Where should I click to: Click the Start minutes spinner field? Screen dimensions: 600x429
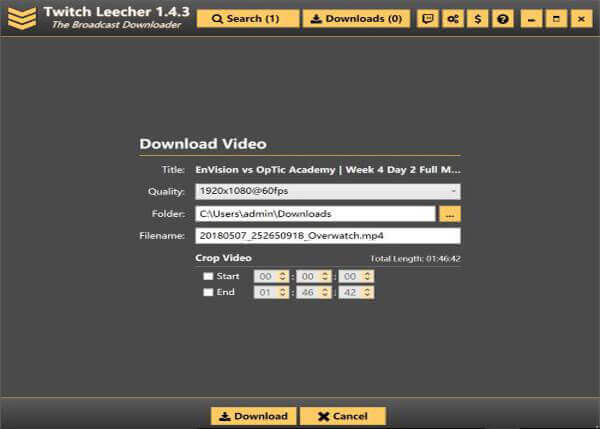point(313,276)
